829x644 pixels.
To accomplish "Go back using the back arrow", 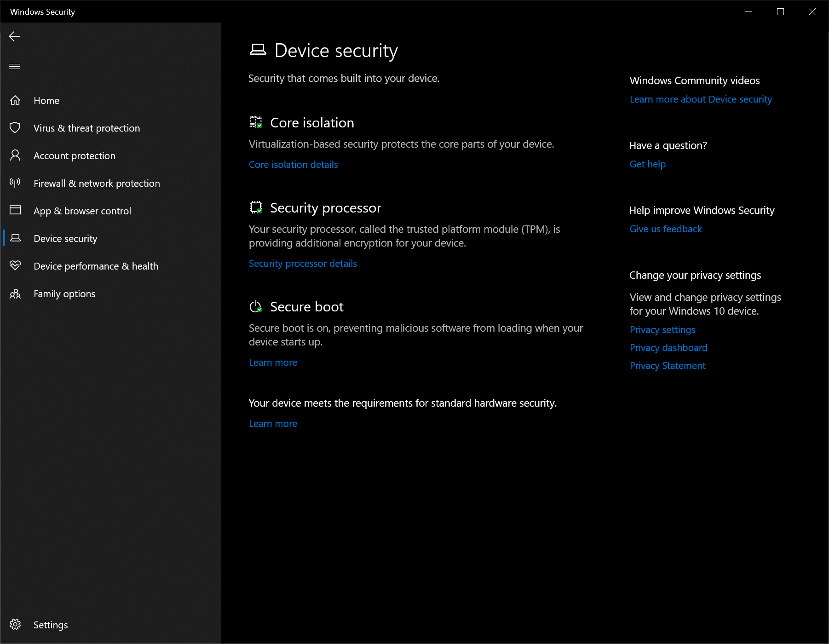I will point(14,36).
